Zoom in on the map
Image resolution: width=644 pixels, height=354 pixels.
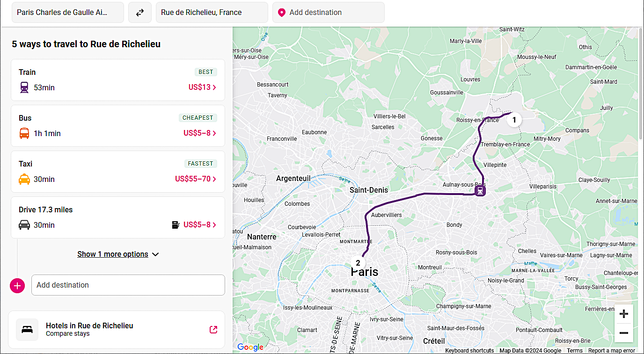(x=624, y=314)
